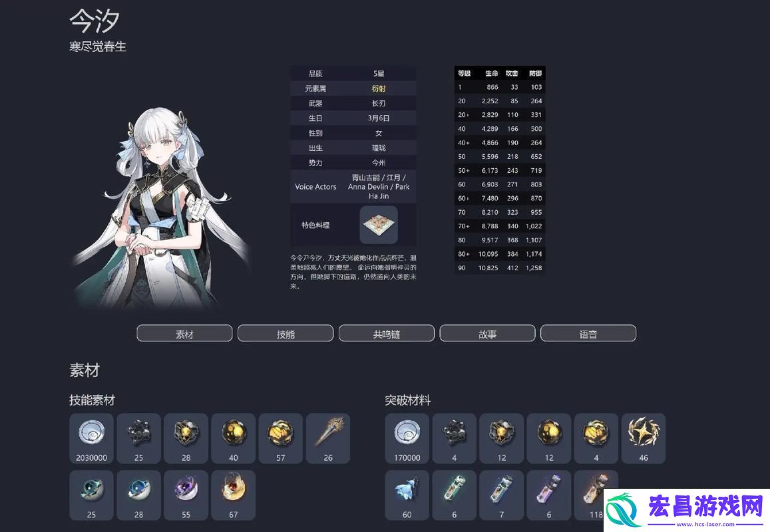
Task: Select the shell credit icon labeled 2030000
Action: 91,438
